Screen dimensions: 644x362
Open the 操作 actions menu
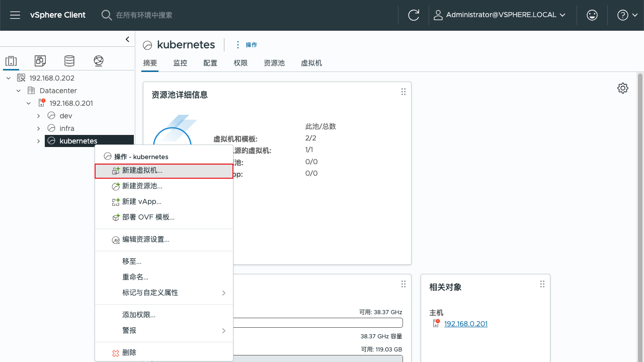[246, 45]
